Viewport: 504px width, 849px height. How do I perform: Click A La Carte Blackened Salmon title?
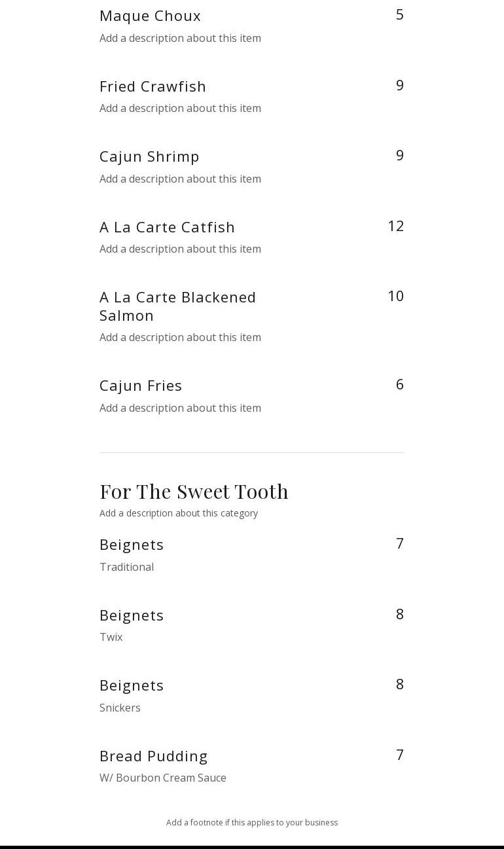click(x=177, y=306)
